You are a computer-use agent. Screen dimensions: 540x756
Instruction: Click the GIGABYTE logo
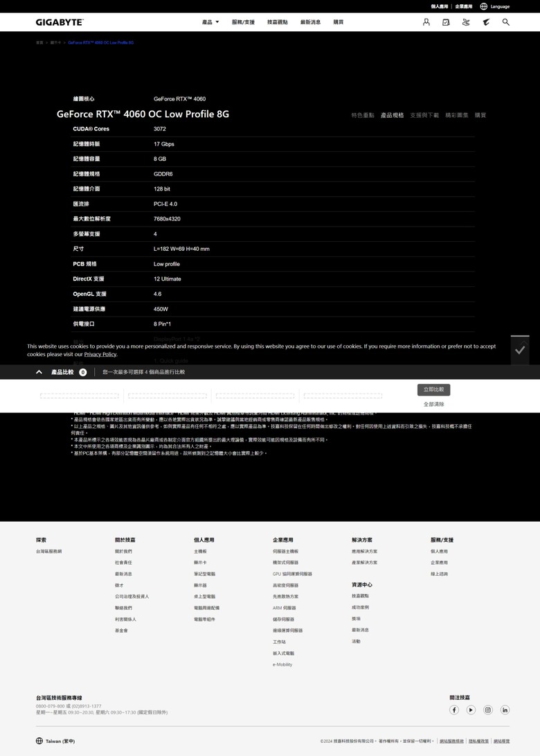[60, 22]
